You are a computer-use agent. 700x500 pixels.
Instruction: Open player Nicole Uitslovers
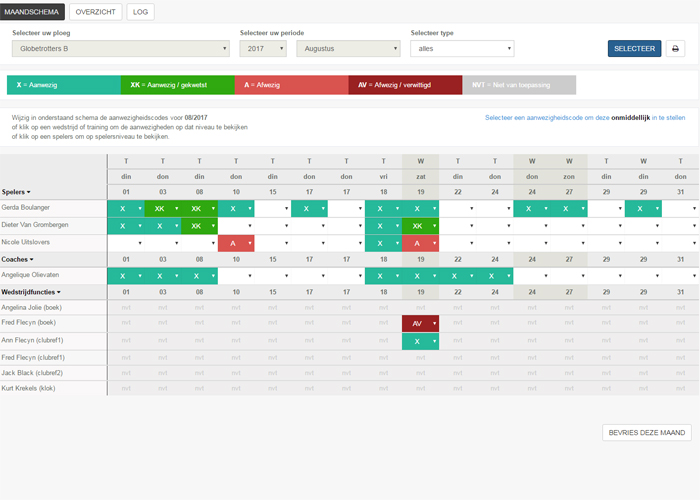point(25,242)
